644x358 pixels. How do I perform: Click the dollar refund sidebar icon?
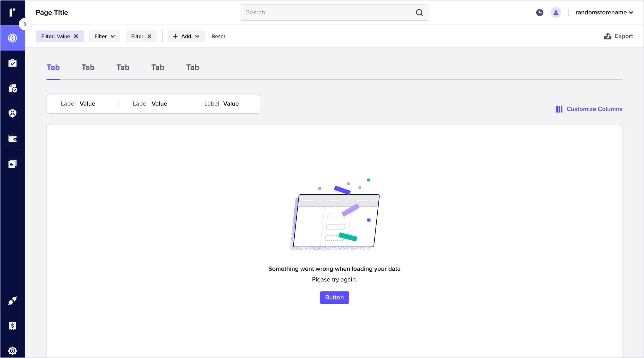(x=12, y=38)
